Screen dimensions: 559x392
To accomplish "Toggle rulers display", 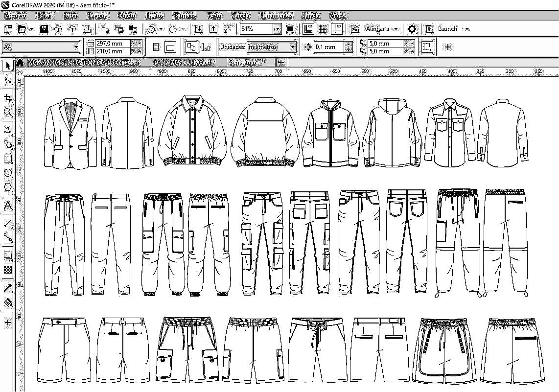I will pos(308,29).
